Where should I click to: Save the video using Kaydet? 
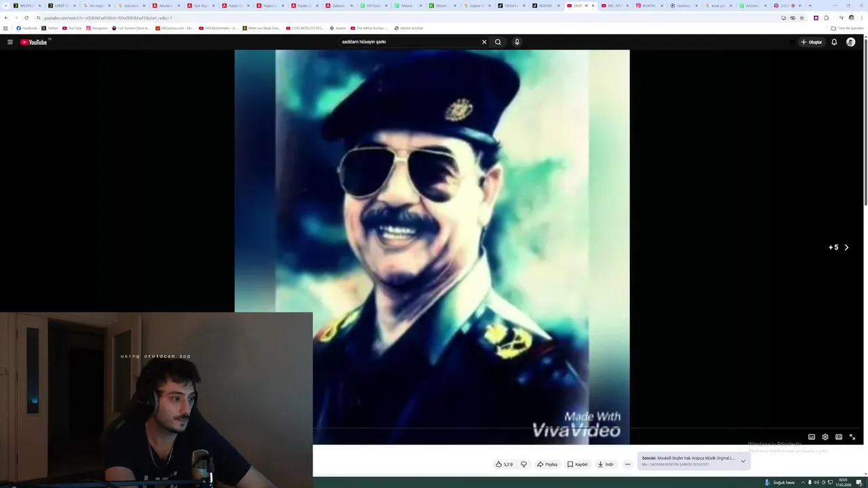point(578,464)
